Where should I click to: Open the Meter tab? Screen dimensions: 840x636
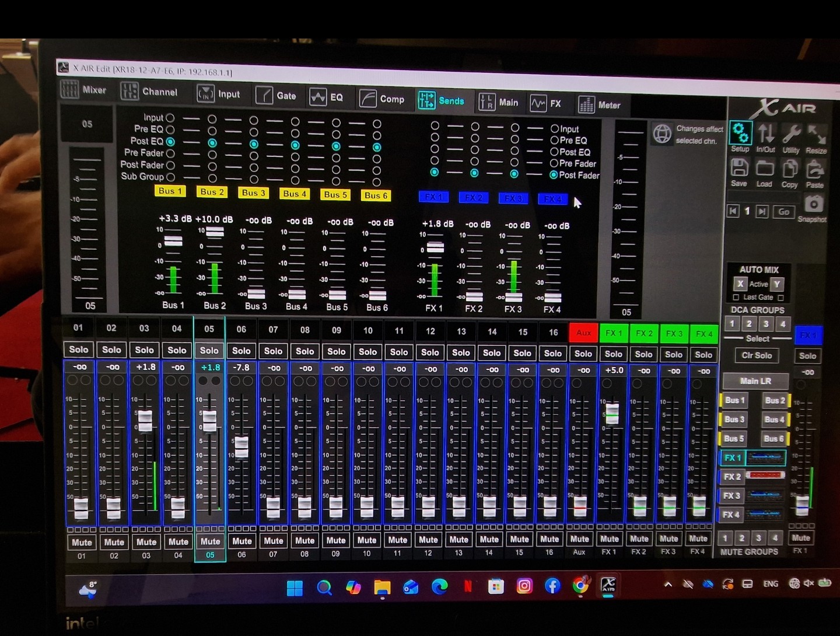point(600,105)
